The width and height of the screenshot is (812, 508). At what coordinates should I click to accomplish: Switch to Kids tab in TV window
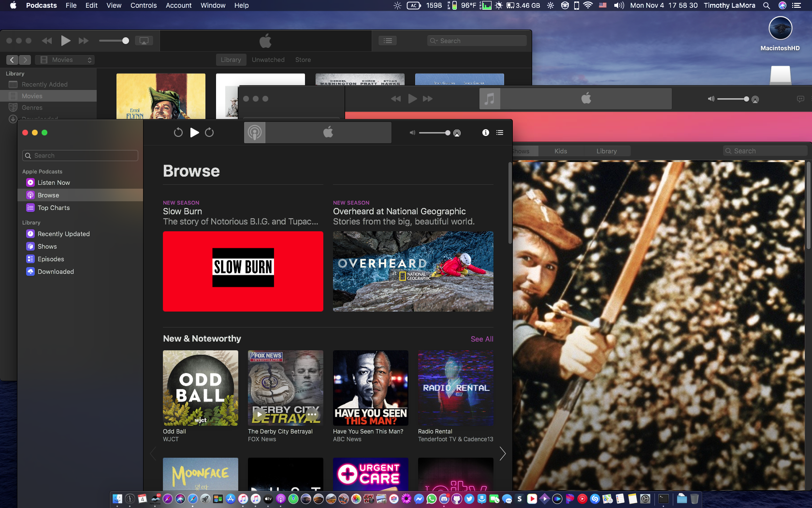[x=561, y=151]
